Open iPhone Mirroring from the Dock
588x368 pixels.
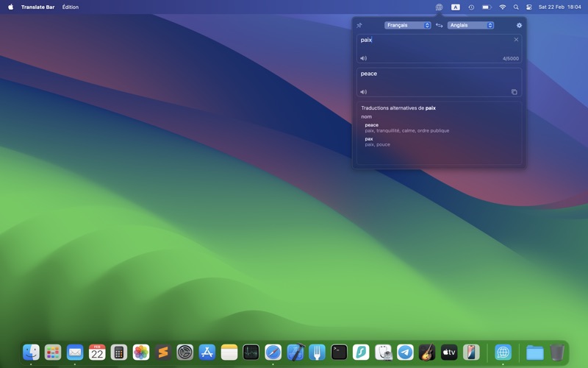[471, 353]
